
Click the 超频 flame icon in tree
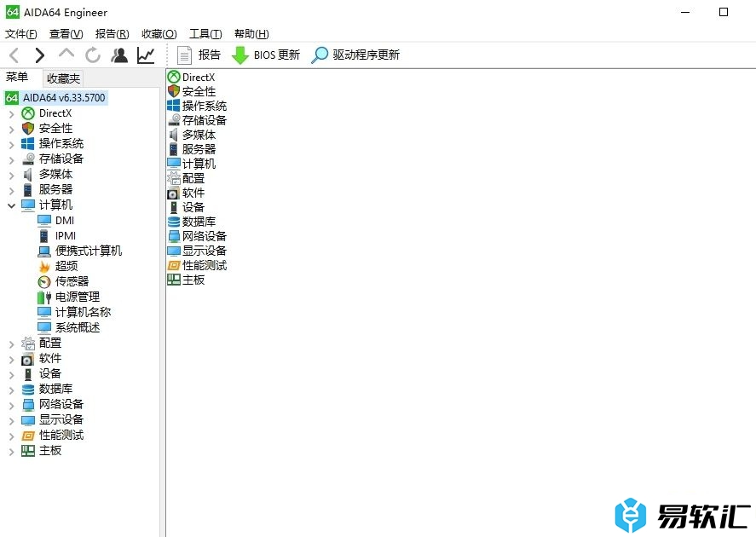tap(44, 266)
